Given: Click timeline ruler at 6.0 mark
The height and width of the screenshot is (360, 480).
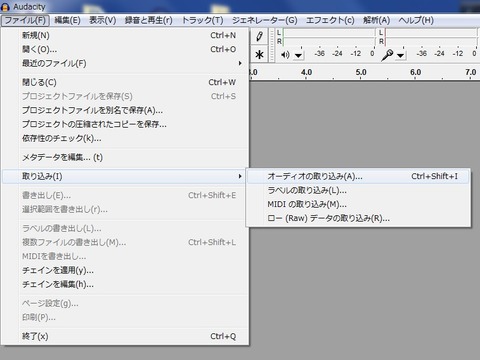Looking at the screenshot, I should tap(415, 72).
